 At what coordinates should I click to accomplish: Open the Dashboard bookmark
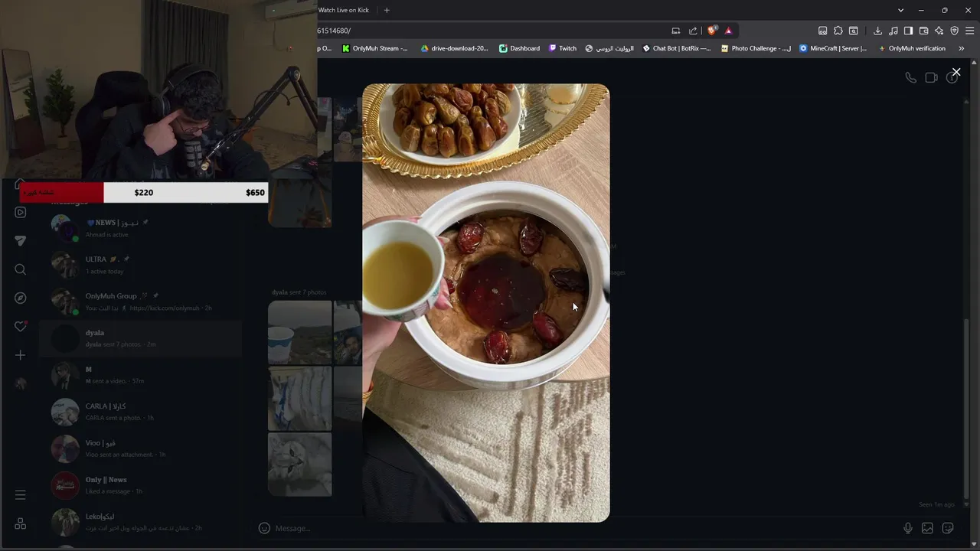519,48
